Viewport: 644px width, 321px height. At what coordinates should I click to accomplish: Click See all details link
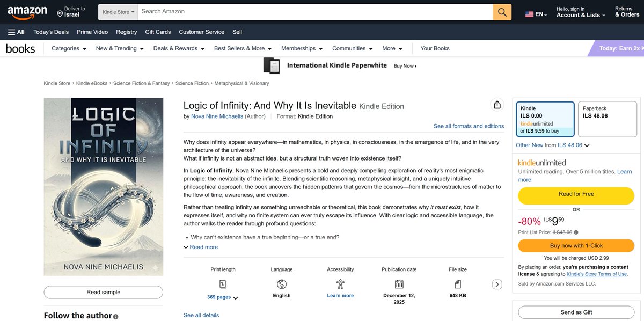(201, 315)
